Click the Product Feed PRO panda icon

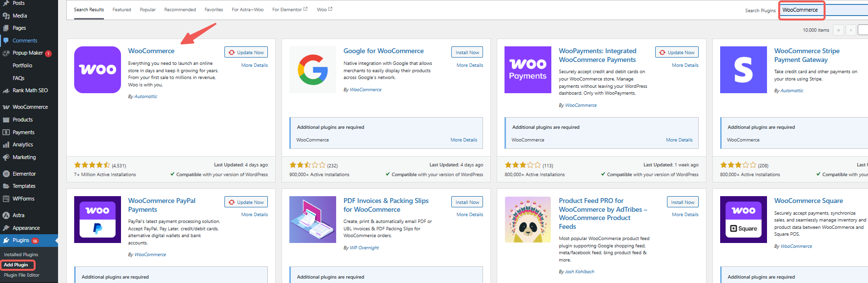tap(527, 220)
